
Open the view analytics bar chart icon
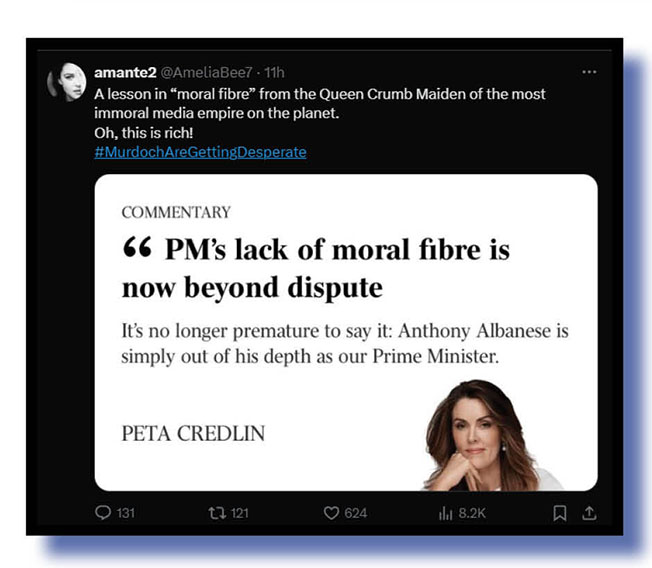(445, 514)
